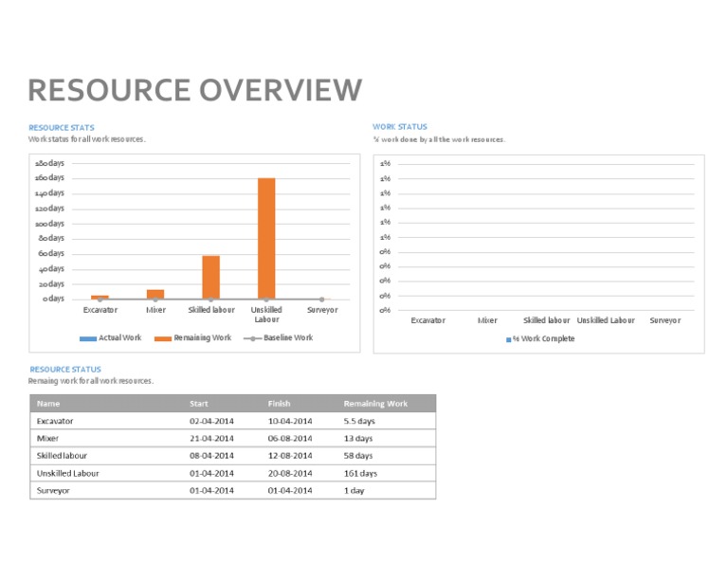Click the Start column header
728x563 pixels.
[x=199, y=404]
